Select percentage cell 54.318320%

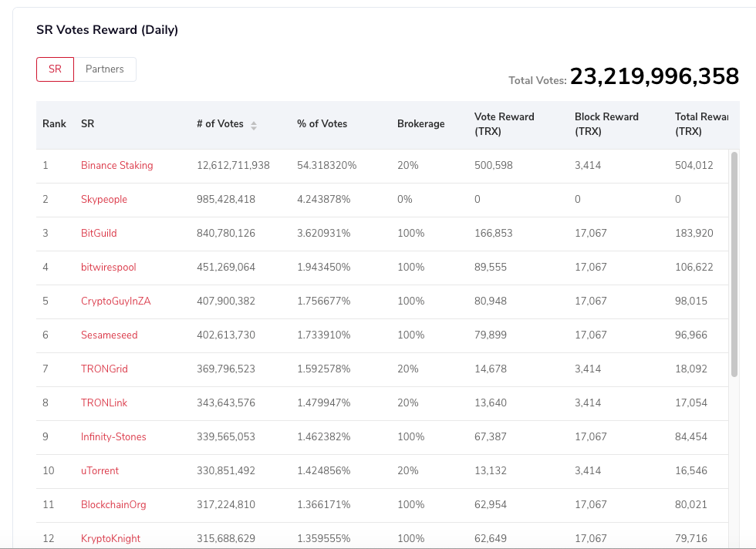pos(326,165)
